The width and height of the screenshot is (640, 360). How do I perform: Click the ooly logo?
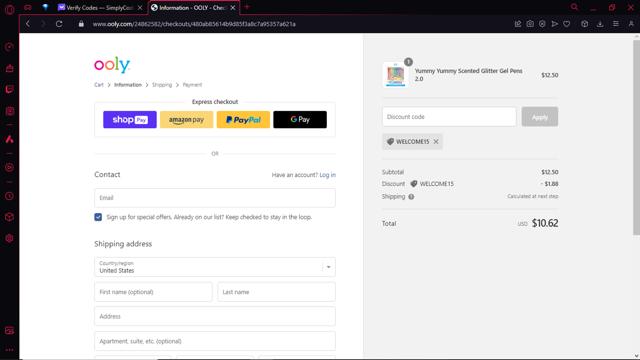[112, 64]
